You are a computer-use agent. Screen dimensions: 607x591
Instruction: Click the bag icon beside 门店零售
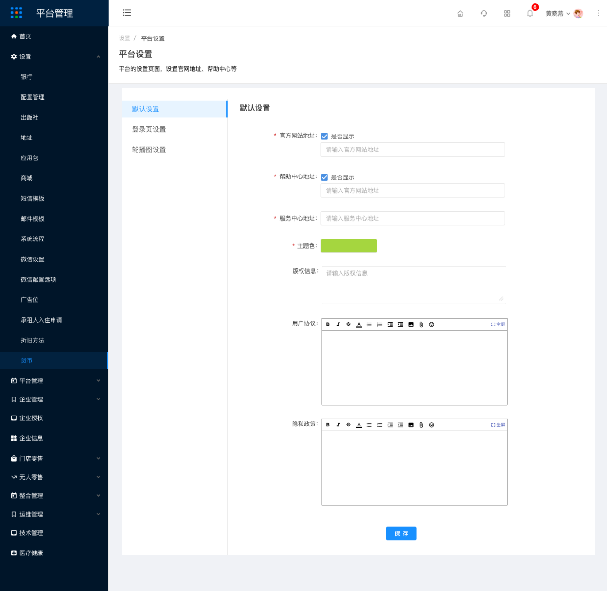[x=14, y=458]
